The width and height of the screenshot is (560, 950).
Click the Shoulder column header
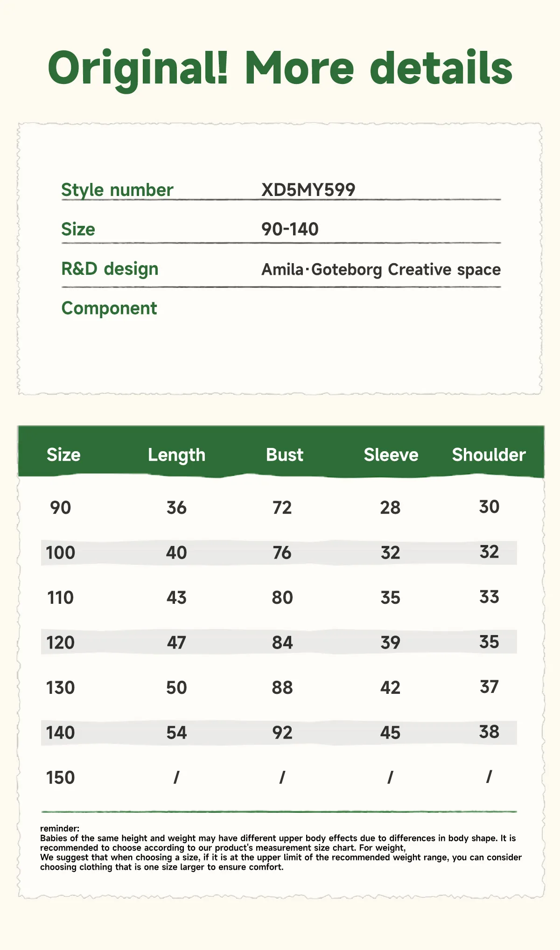pos(489,455)
